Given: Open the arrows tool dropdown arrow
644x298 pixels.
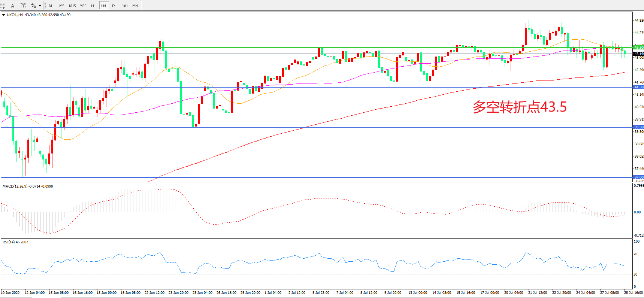Looking at the screenshot, I should tap(40, 6).
